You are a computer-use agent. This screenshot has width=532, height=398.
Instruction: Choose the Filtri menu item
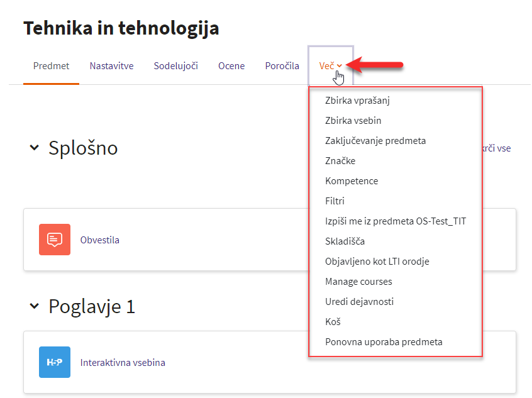pos(335,201)
